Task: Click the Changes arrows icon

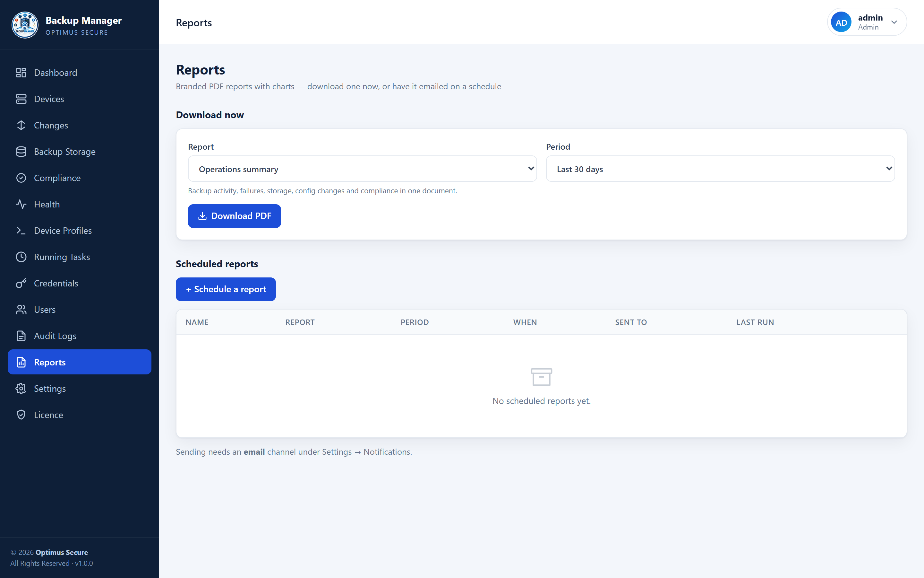Action: [x=21, y=125]
